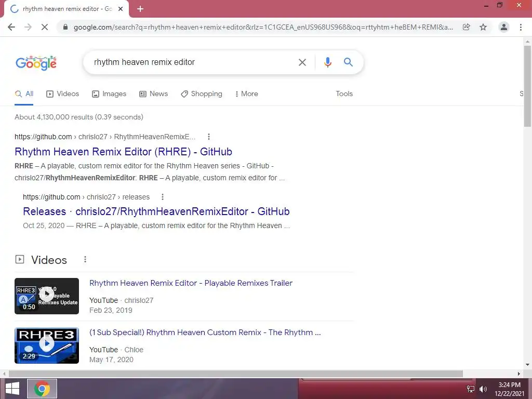Image resolution: width=532 pixels, height=399 pixels.
Task: Click the 'May 17, 2020' date
Action: click(111, 360)
